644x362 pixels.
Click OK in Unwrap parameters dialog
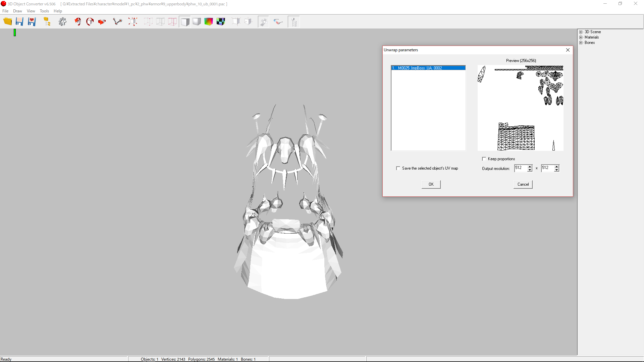(x=431, y=184)
